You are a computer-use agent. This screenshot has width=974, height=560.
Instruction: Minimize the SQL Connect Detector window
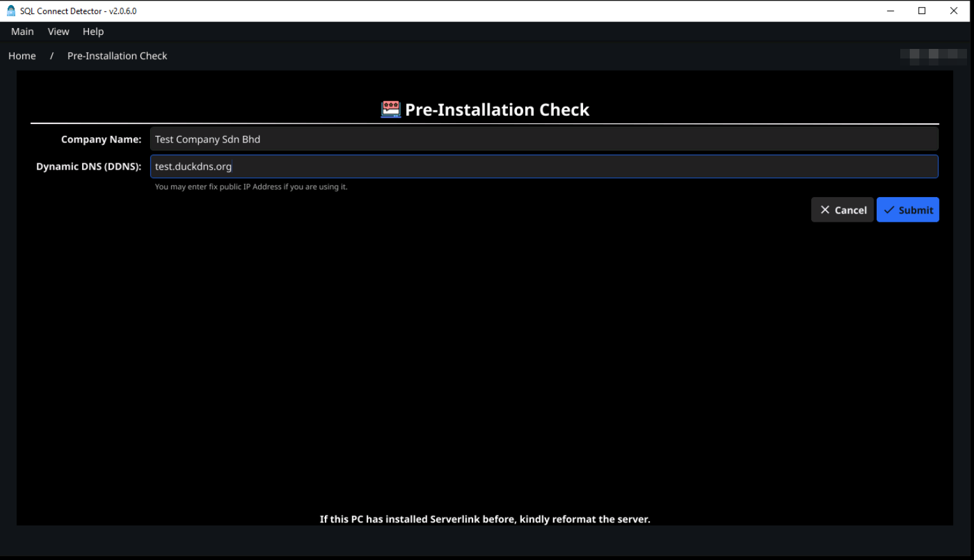click(890, 11)
